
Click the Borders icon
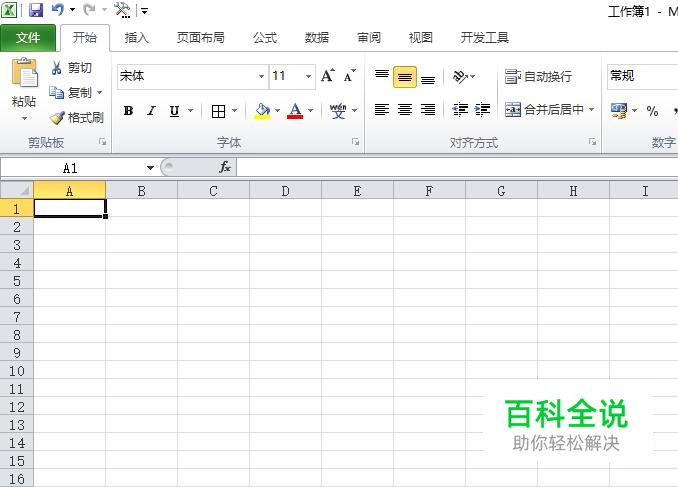tap(218, 111)
